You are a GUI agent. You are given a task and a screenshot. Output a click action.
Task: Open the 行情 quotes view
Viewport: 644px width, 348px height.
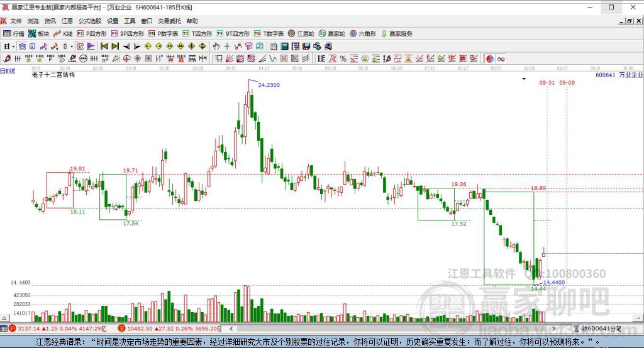pyautogui.click(x=14, y=34)
